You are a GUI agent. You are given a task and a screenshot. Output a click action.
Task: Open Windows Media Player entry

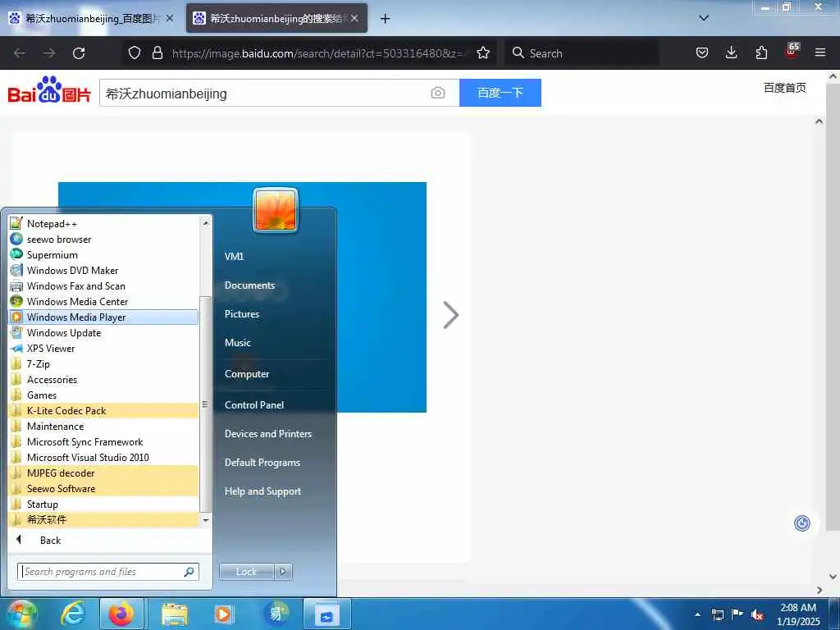click(103, 317)
